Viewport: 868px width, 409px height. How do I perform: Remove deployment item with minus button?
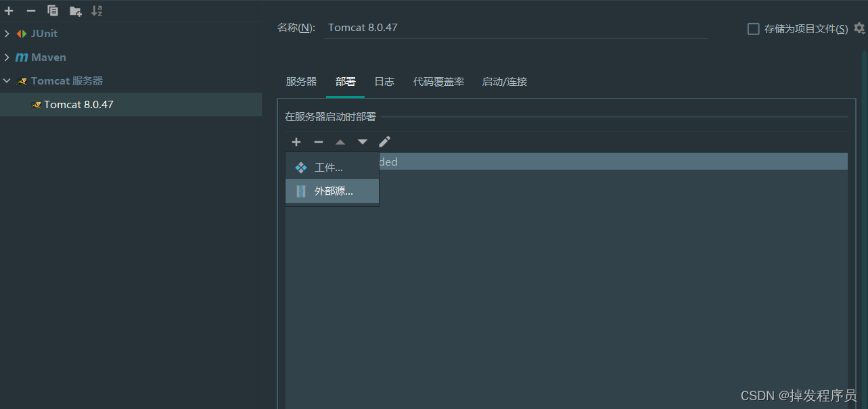(x=319, y=142)
